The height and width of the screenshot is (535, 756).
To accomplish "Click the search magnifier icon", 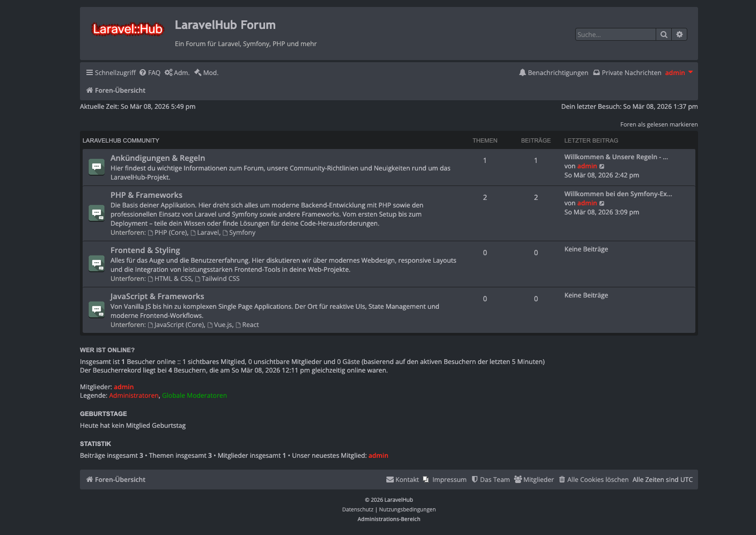I will tap(664, 34).
